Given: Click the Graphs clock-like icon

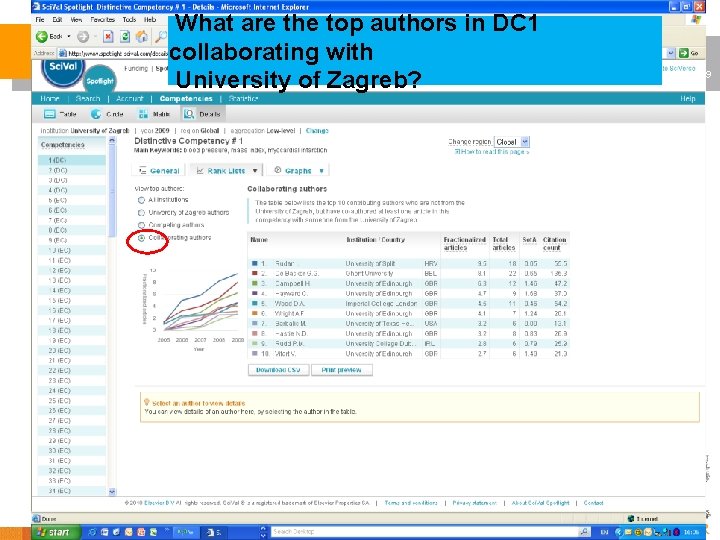Looking at the screenshot, I should coord(277,170).
